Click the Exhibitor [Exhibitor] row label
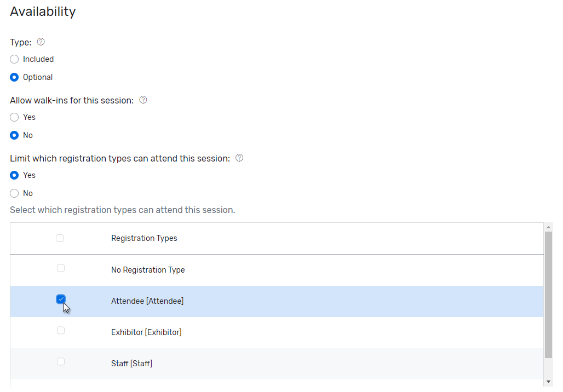563x392 pixels. pyautogui.click(x=146, y=332)
